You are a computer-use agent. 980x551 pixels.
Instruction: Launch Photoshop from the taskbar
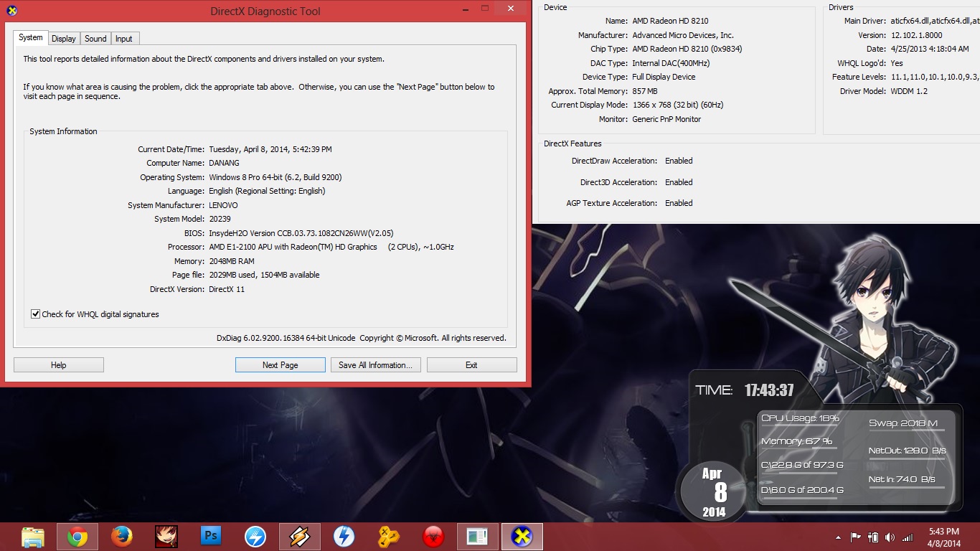point(211,536)
